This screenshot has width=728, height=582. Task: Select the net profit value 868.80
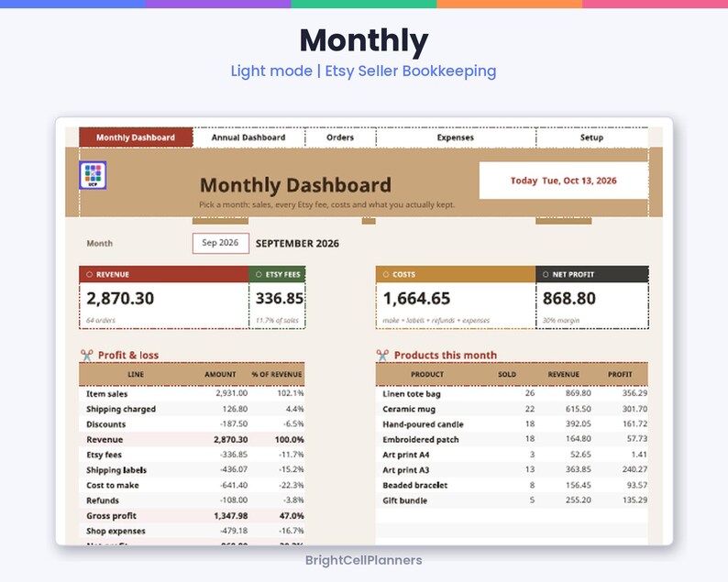point(569,299)
